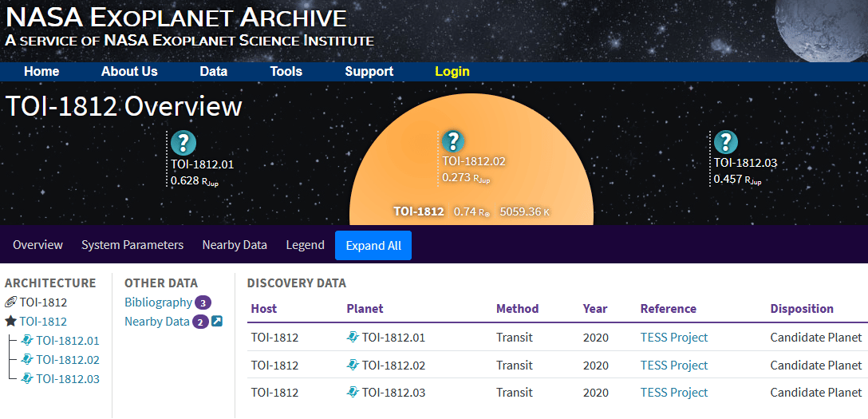This screenshot has width=868, height=419.
Task: Click the yellow Login link
Action: click(x=452, y=71)
